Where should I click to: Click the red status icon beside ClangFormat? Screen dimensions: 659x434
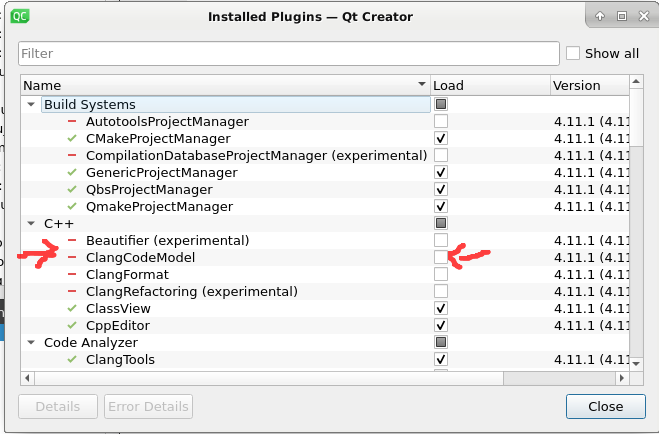pyautogui.click(x=72, y=274)
